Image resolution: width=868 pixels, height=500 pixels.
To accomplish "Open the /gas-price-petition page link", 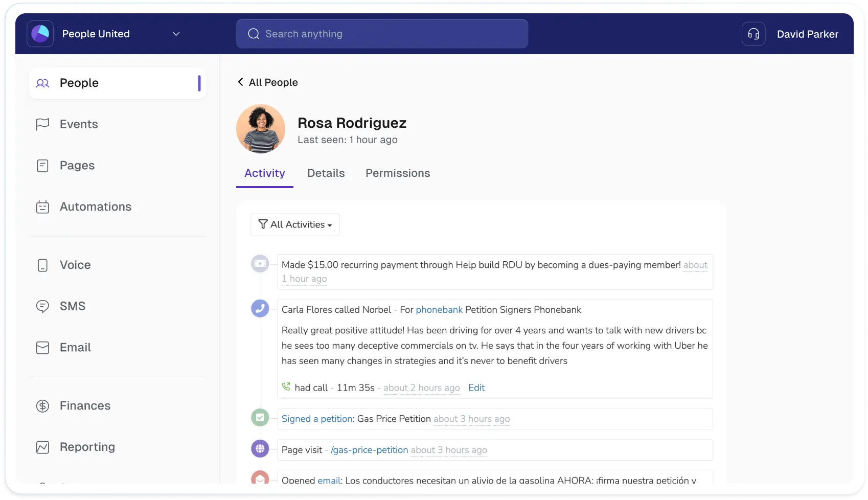I will 369,450.
